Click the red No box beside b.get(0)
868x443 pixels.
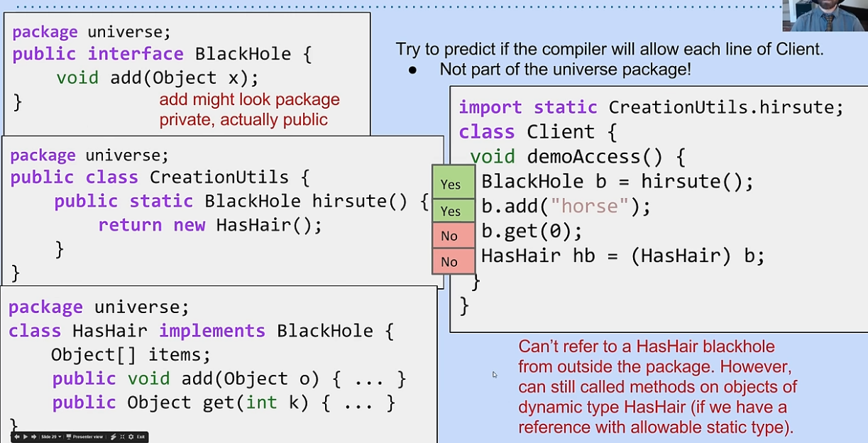pyautogui.click(x=454, y=236)
